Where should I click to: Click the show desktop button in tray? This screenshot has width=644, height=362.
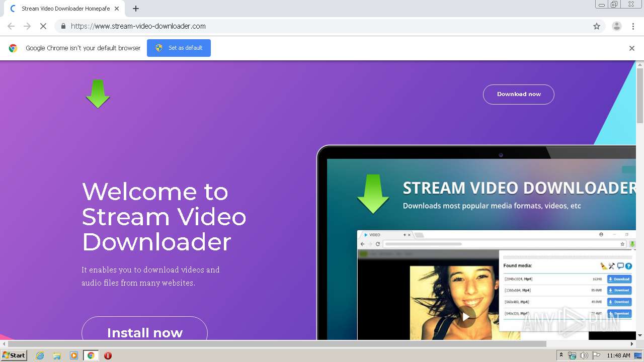pyautogui.click(x=638, y=355)
